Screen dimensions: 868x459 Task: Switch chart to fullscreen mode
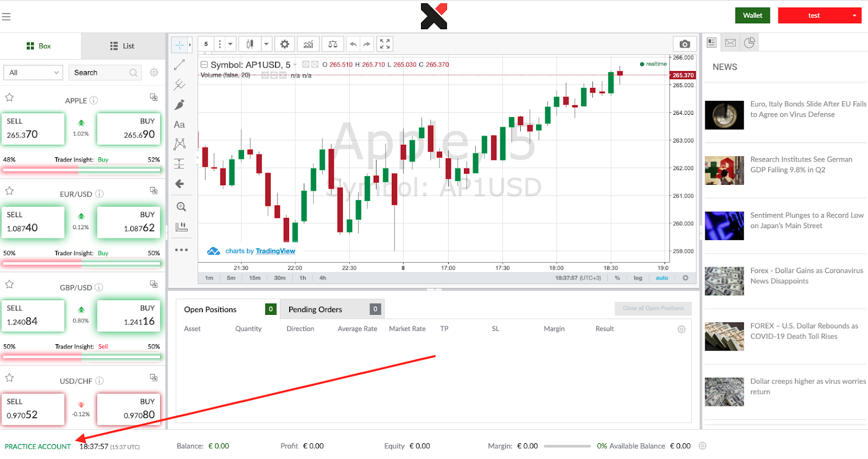click(385, 44)
